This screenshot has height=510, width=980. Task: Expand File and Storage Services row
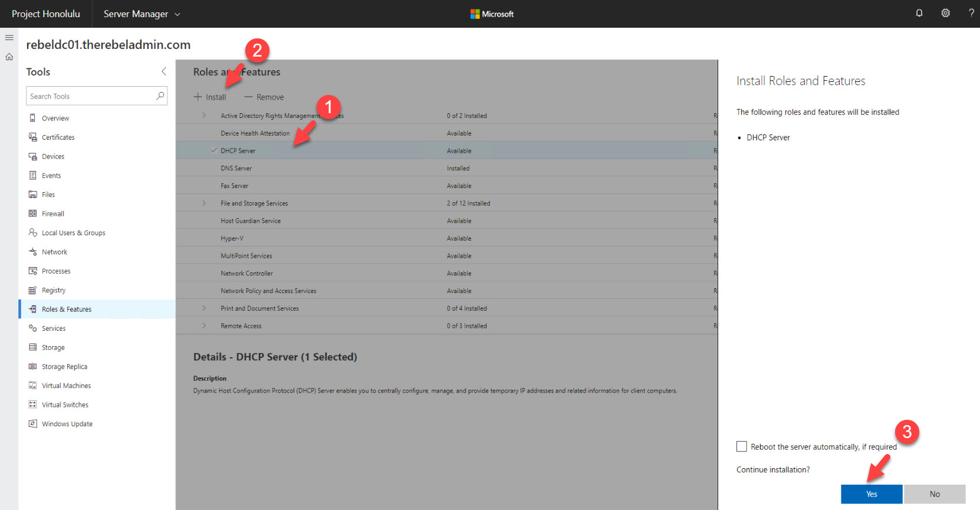click(x=204, y=203)
